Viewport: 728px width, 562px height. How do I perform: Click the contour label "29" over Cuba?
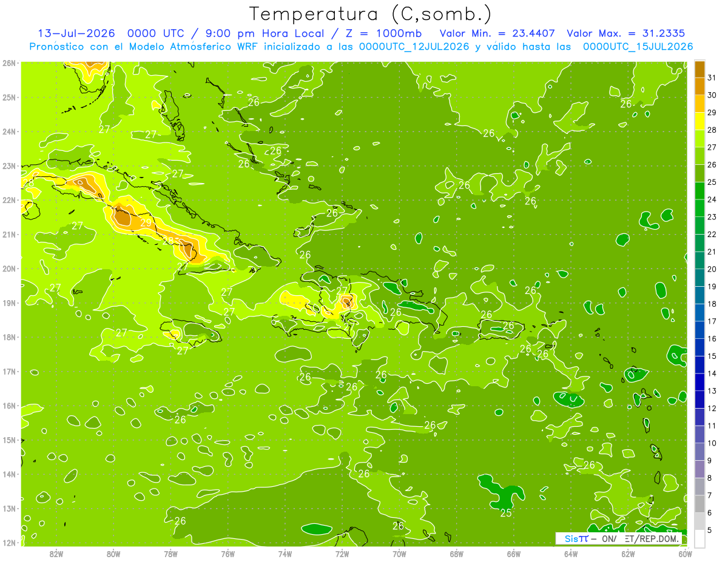coord(146,222)
